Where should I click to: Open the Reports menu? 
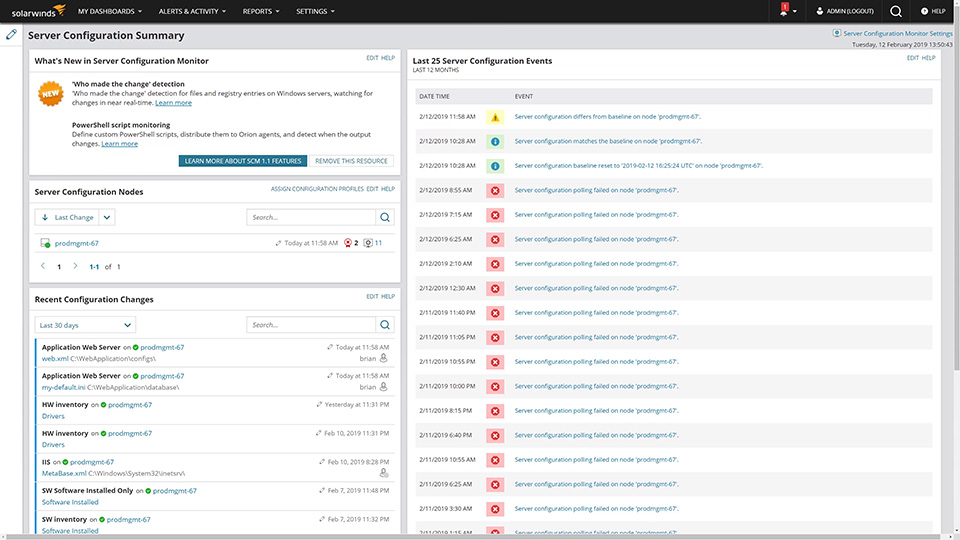pos(261,11)
